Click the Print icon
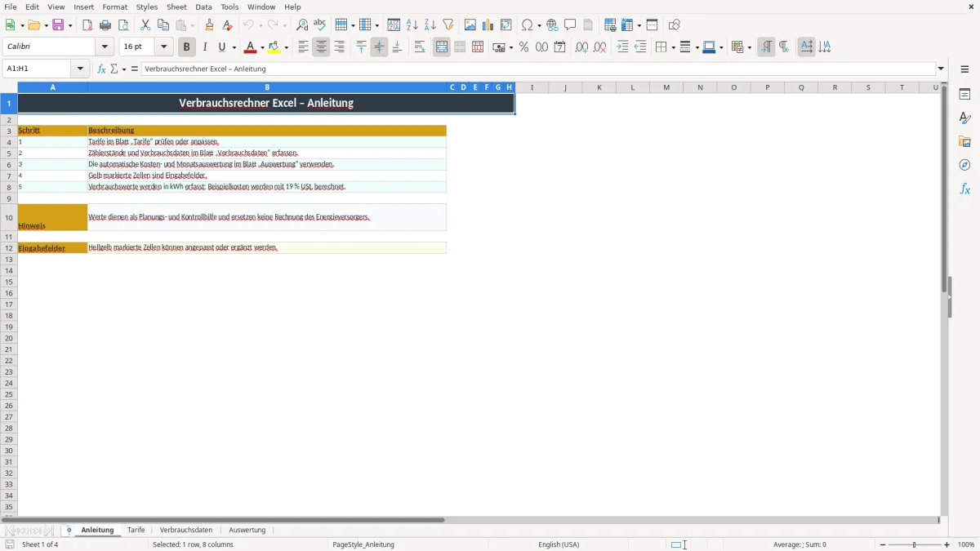Image resolution: width=980 pixels, height=551 pixels. (105, 25)
